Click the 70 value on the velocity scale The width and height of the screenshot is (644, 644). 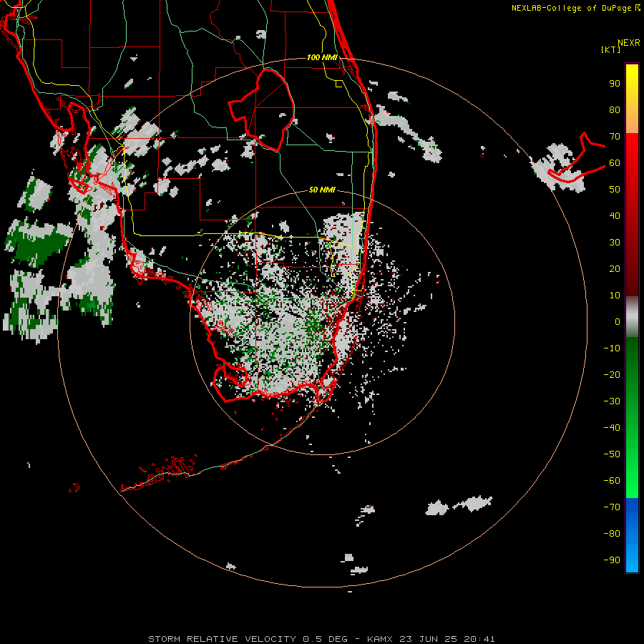(x=615, y=137)
